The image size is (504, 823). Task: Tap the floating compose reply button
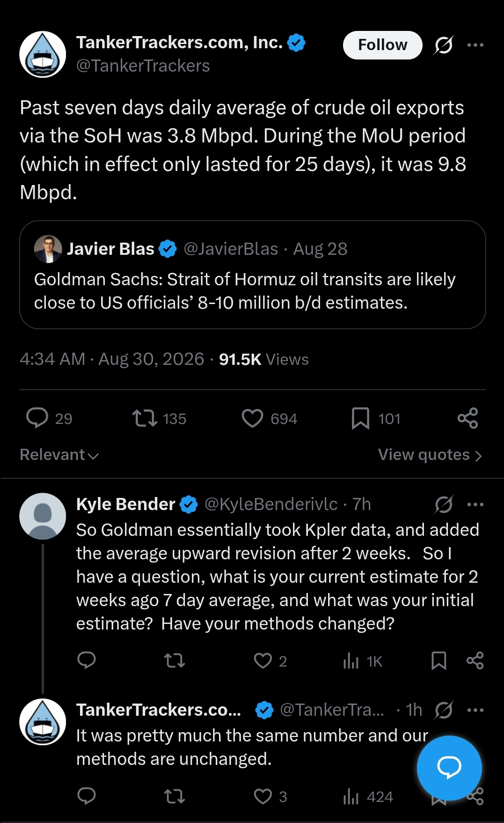pos(449,768)
